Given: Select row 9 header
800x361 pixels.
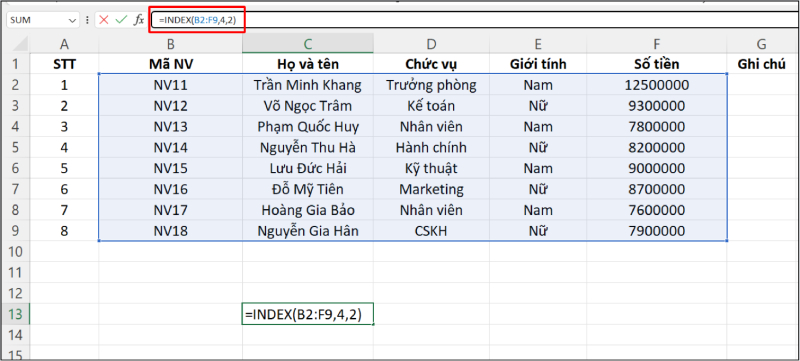Looking at the screenshot, I should coord(15,231).
